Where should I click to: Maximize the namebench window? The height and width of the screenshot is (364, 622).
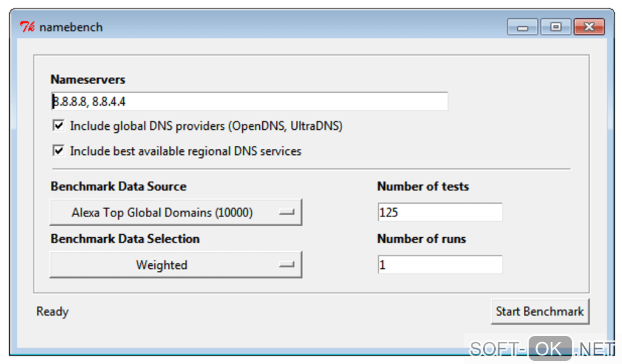(x=556, y=27)
